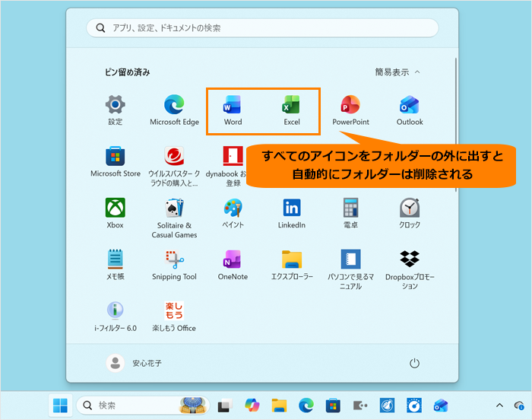The width and height of the screenshot is (532, 420).
Task: Launch Microsoft Edge from pinned apps
Action: pos(174,110)
